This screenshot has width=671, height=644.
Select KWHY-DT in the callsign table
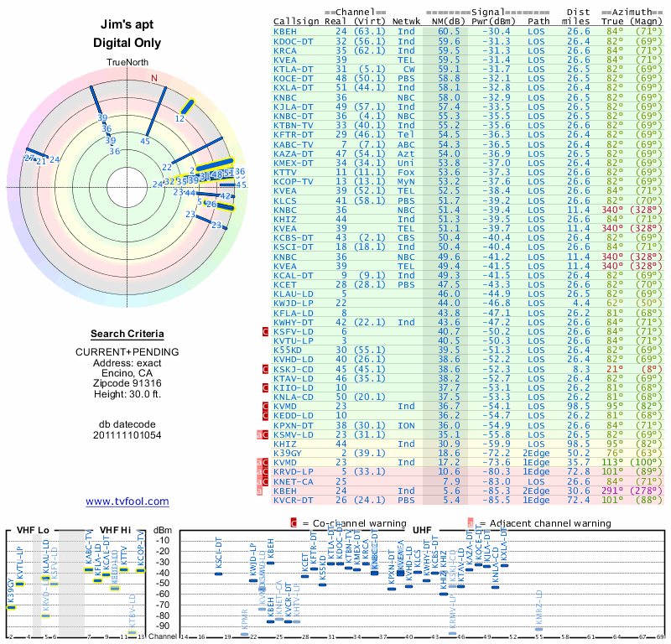point(294,322)
